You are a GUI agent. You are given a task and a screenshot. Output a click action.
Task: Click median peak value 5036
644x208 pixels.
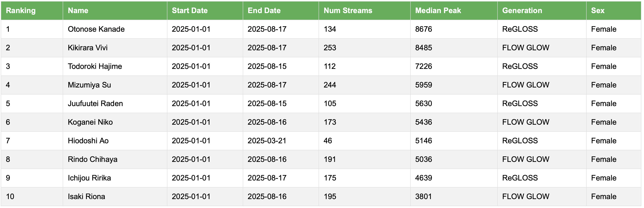(x=424, y=159)
